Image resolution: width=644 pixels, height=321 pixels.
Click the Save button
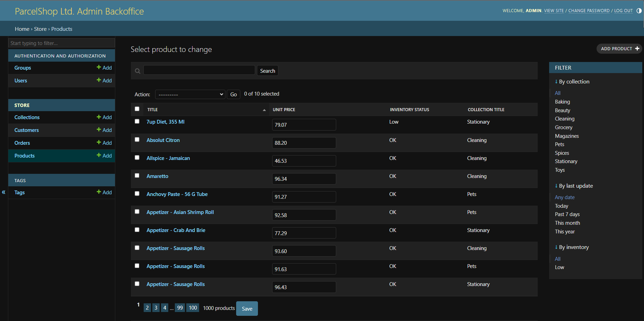click(x=247, y=309)
